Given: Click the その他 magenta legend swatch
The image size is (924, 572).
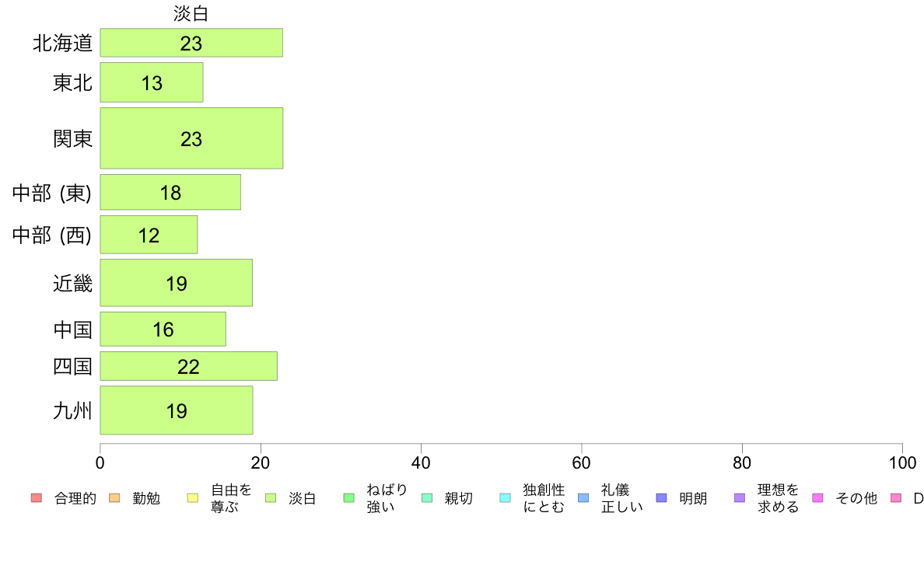Looking at the screenshot, I should [817, 497].
